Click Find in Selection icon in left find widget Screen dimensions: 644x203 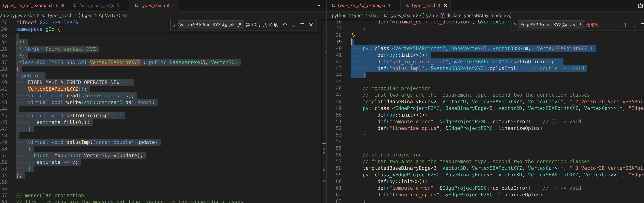click(302, 25)
